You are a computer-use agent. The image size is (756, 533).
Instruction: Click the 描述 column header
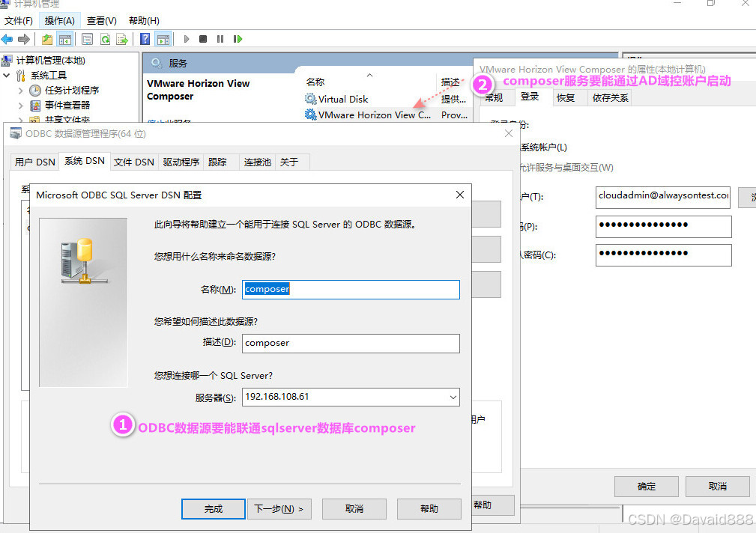[450, 82]
